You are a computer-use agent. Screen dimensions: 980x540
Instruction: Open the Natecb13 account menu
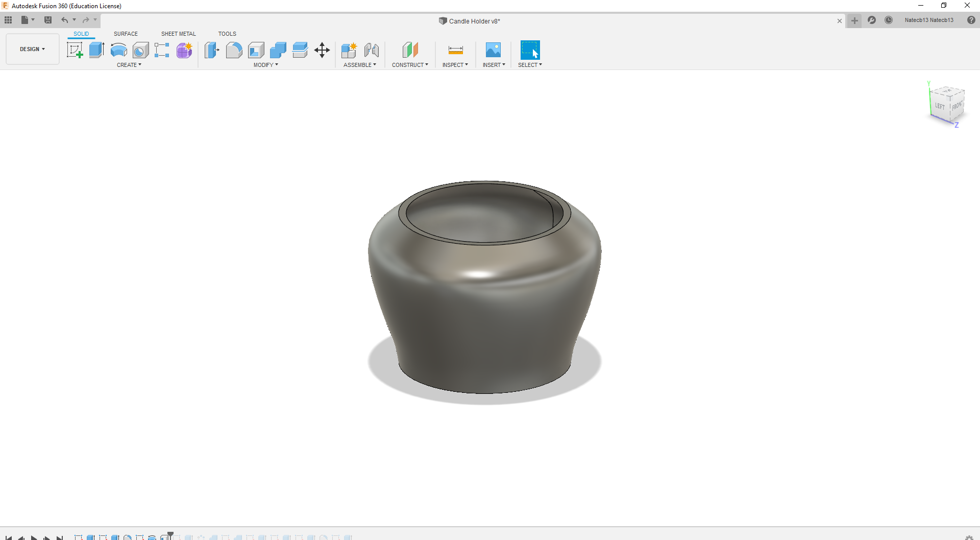tap(928, 20)
